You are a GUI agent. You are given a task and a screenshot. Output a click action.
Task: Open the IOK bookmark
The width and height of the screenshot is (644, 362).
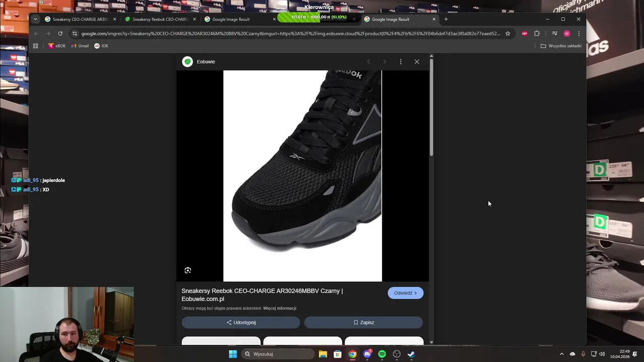click(101, 46)
